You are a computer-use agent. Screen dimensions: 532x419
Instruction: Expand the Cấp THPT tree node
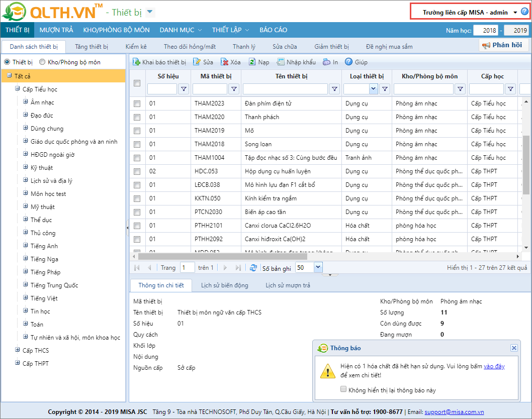click(17, 363)
